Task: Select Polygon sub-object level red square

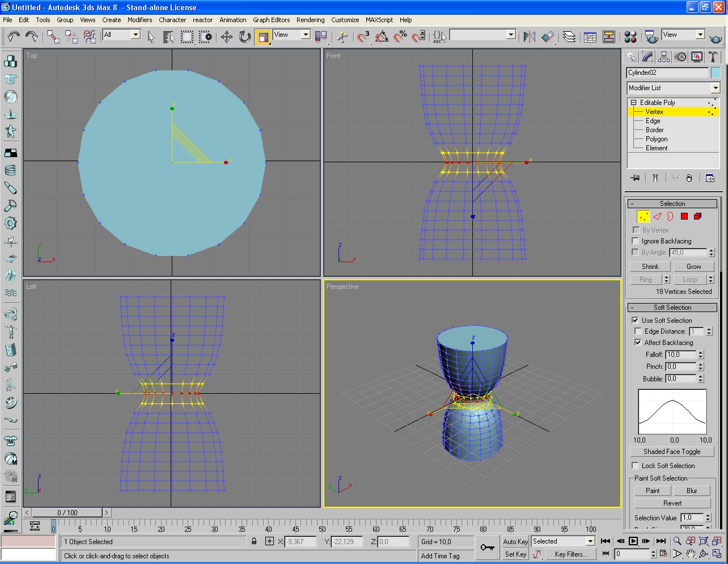Action: 684,216
